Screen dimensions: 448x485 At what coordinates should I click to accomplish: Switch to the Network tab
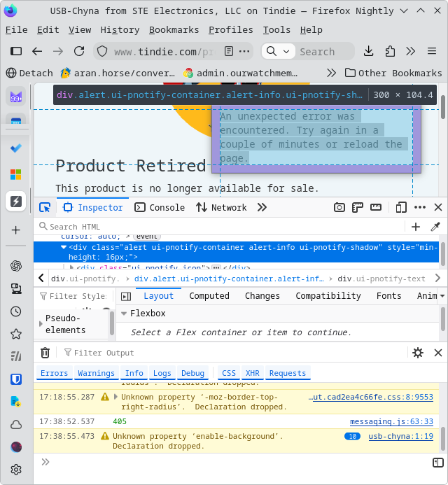pyautogui.click(x=221, y=208)
